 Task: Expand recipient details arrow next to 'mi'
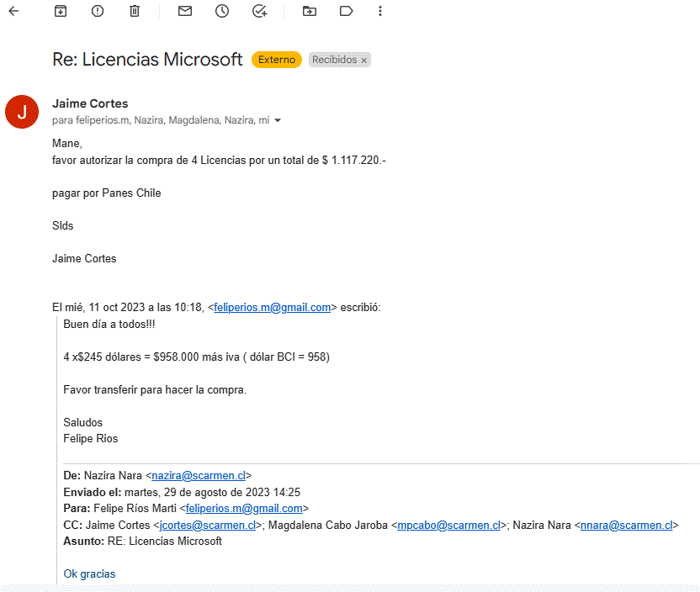[x=278, y=121]
